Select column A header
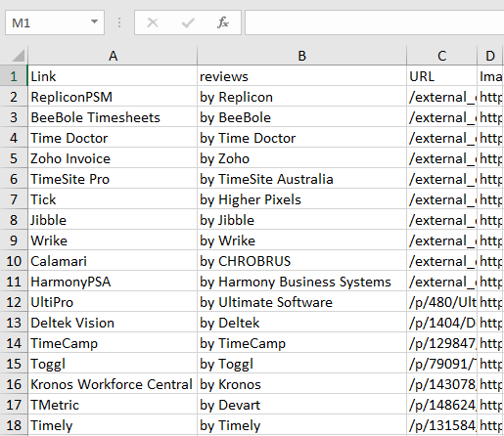This screenshot has width=504, height=436. pos(113,56)
